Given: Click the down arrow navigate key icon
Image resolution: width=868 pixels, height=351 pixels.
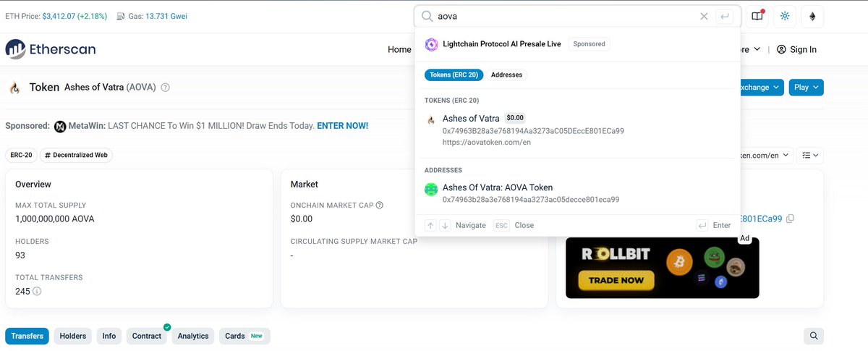Looking at the screenshot, I should [x=445, y=225].
